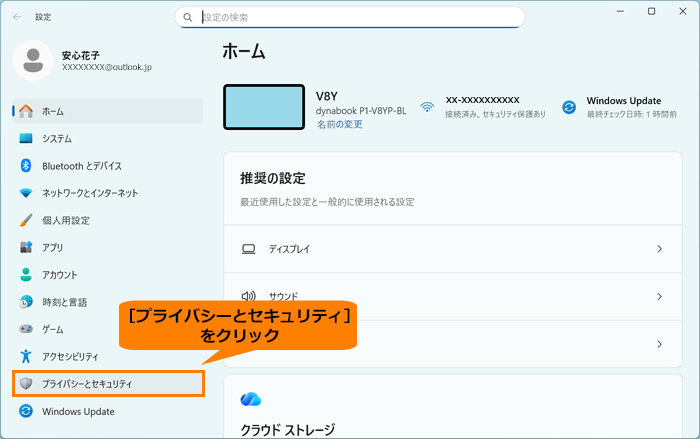This screenshot has height=439, width=700.
Task: Open Windows Update status in header
Action: 619,107
